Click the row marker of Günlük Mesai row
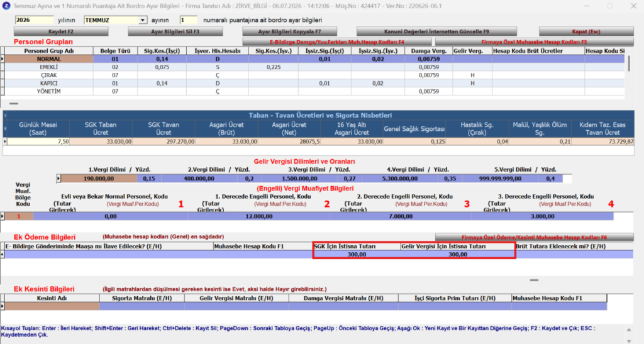The height and width of the screenshot is (344, 644). pos(5,141)
